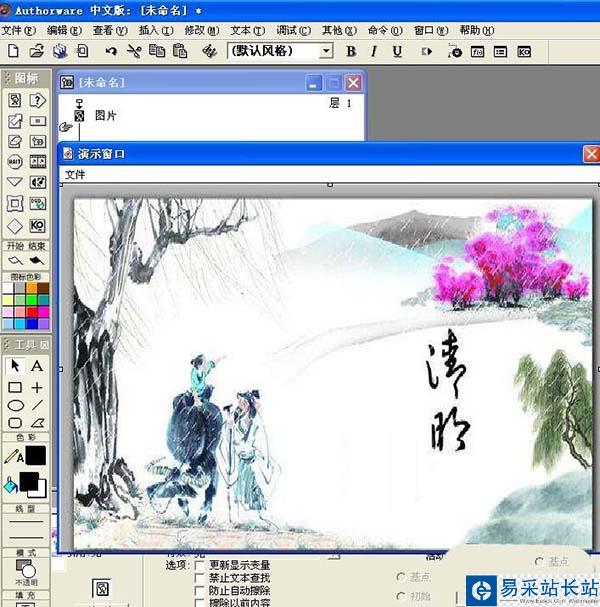Select the Display icon in the icon palette
600x607 pixels.
(x=15, y=100)
